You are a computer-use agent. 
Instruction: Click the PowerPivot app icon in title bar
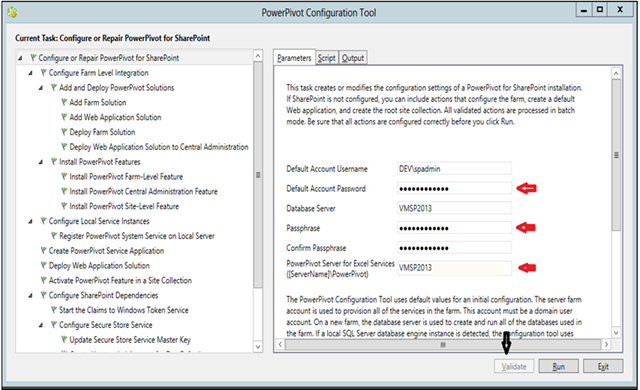click(12, 13)
